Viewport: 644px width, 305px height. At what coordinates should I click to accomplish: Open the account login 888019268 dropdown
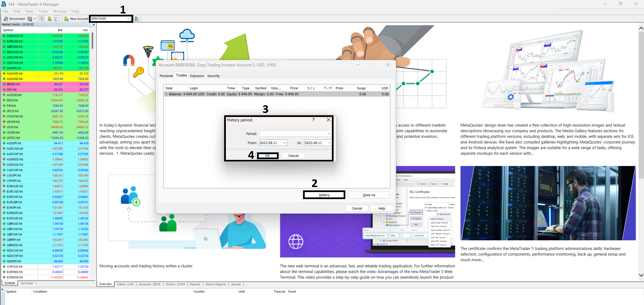pyautogui.click(x=128, y=19)
